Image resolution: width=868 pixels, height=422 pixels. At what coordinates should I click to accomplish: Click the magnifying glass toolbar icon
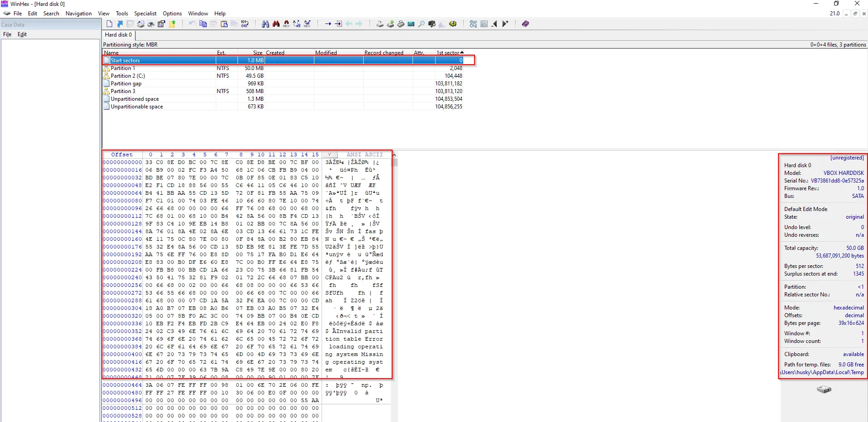(422, 24)
